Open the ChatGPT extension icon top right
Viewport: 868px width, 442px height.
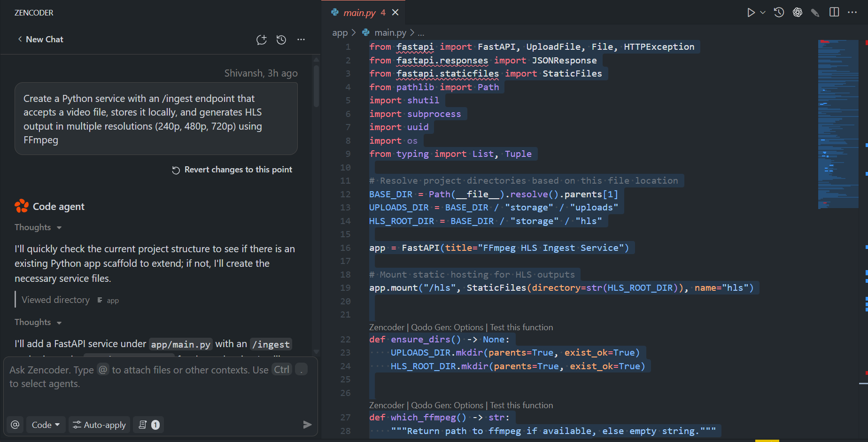(x=797, y=13)
